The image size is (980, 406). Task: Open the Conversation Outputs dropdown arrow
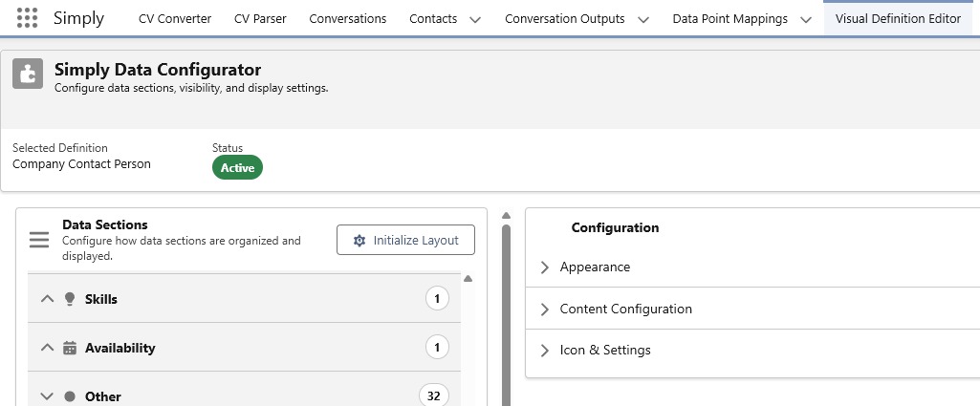[643, 19]
